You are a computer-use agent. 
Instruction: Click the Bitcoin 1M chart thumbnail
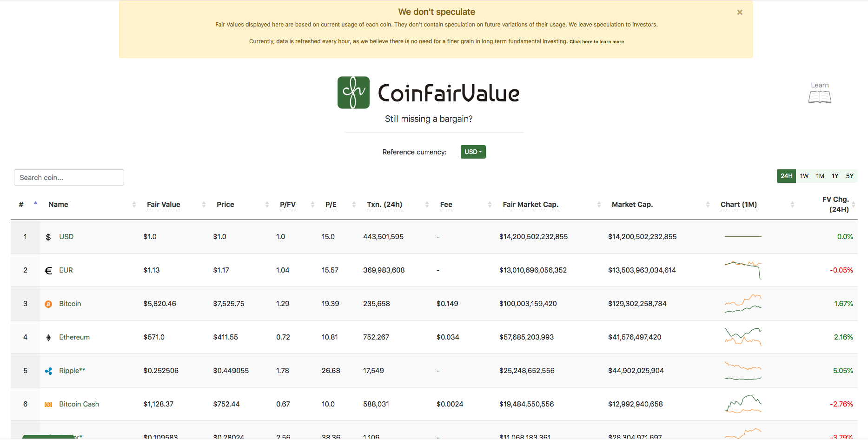coord(743,304)
